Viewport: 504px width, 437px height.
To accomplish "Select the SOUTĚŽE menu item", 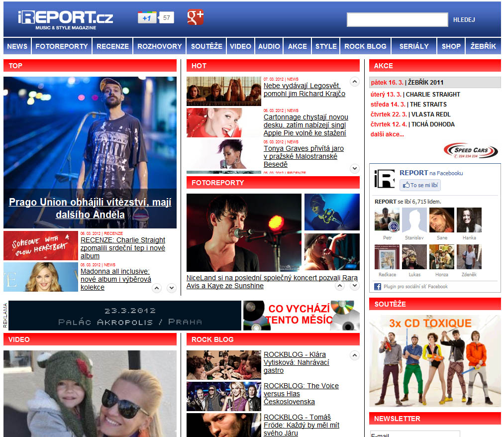I will (x=206, y=46).
